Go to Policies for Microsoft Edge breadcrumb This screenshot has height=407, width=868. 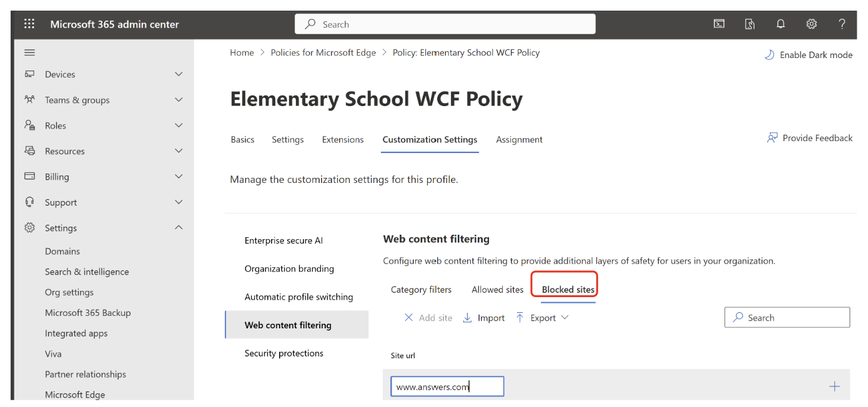323,52
